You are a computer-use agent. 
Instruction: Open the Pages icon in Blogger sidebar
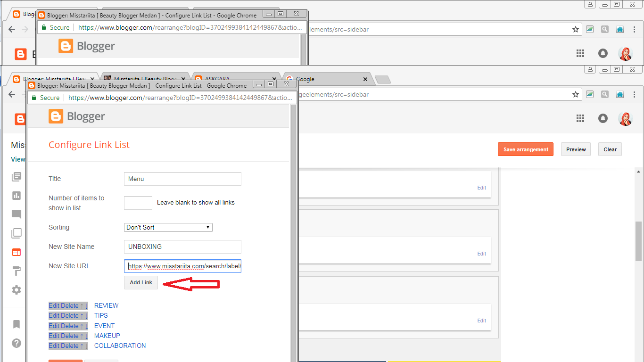click(17, 233)
